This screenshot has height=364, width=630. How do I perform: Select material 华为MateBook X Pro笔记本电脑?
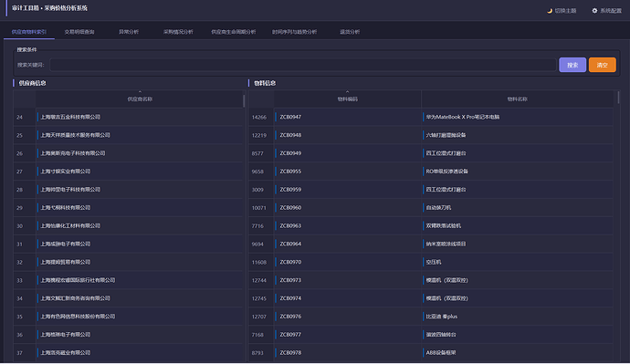[x=462, y=117]
